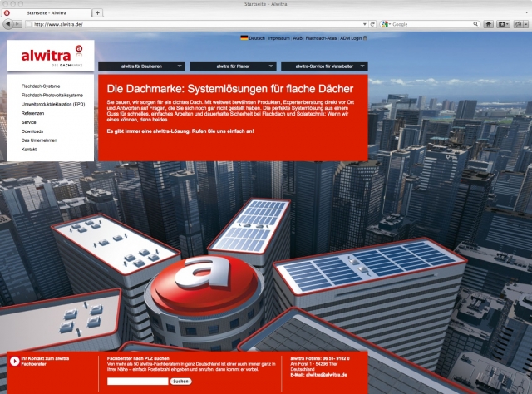Open the AGB link
This screenshot has height=394, width=532.
[x=298, y=38]
